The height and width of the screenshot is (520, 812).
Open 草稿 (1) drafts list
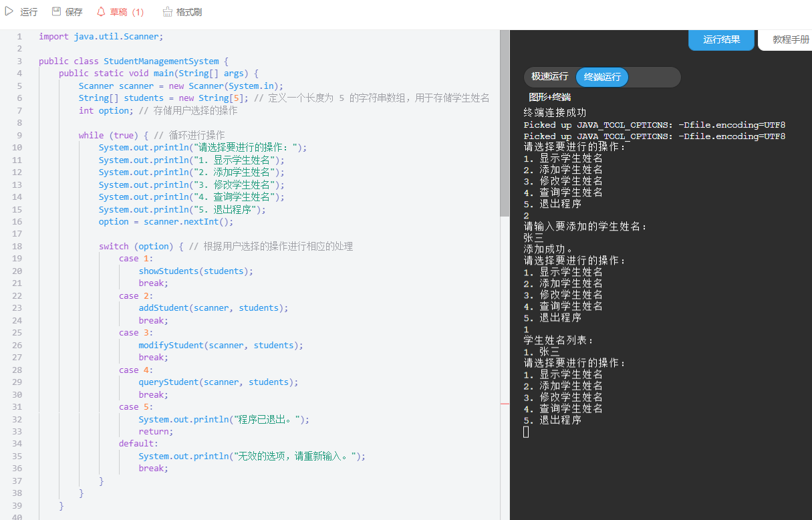[x=127, y=12]
